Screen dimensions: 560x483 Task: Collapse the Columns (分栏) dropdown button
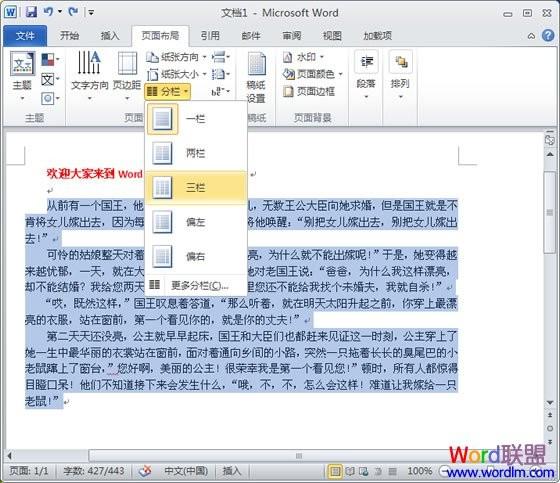click(x=168, y=92)
